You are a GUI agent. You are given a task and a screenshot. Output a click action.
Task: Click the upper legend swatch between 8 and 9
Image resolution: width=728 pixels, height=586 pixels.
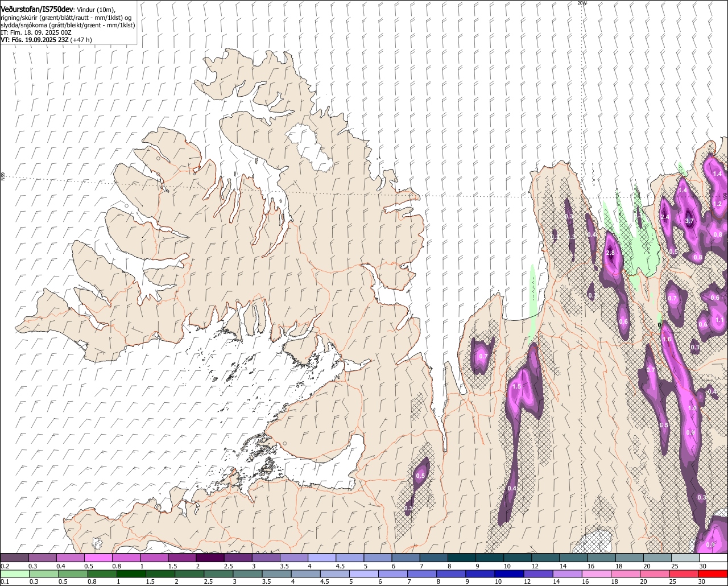coord(462,558)
